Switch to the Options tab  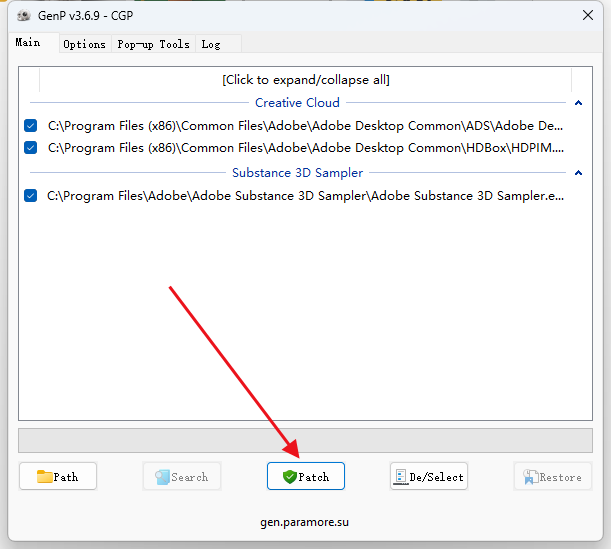[x=85, y=44]
